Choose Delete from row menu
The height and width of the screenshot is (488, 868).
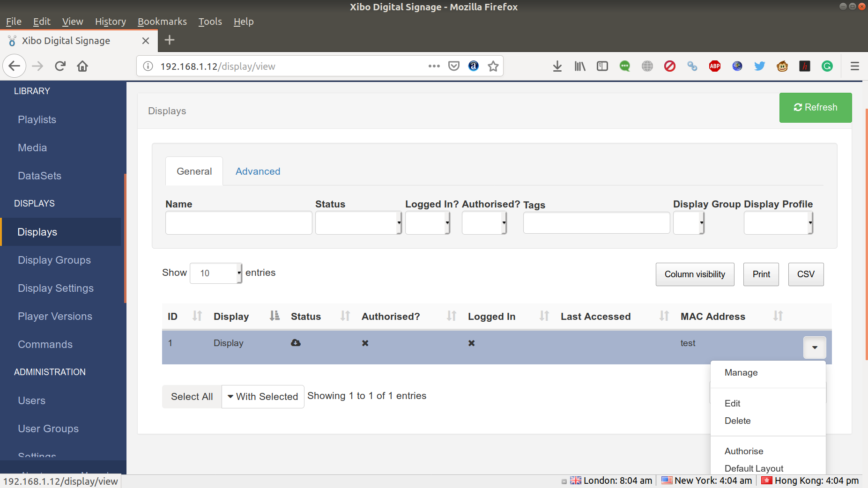(x=737, y=421)
